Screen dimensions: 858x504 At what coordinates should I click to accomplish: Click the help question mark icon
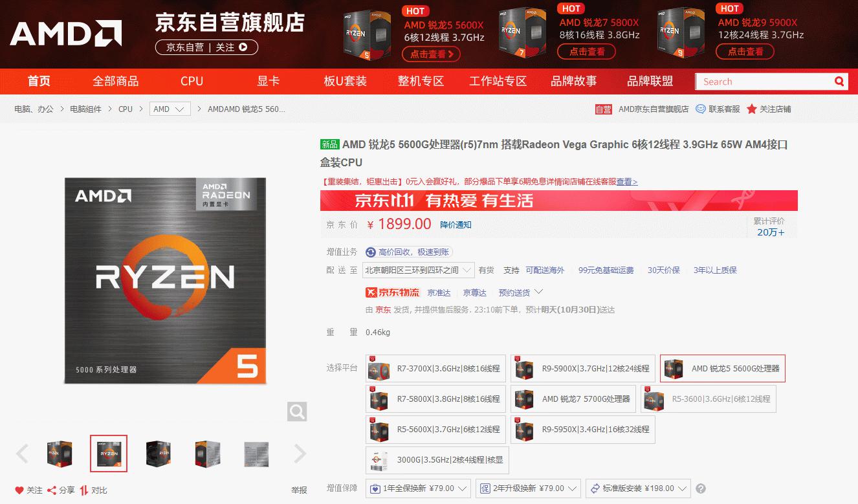[x=700, y=488]
